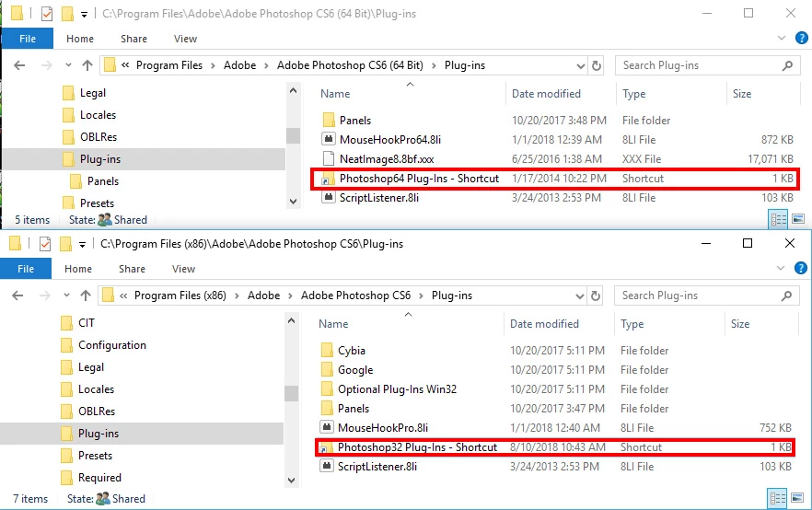The height and width of the screenshot is (510, 812).
Task: Go up one level in the bottom window
Action: (x=86, y=296)
